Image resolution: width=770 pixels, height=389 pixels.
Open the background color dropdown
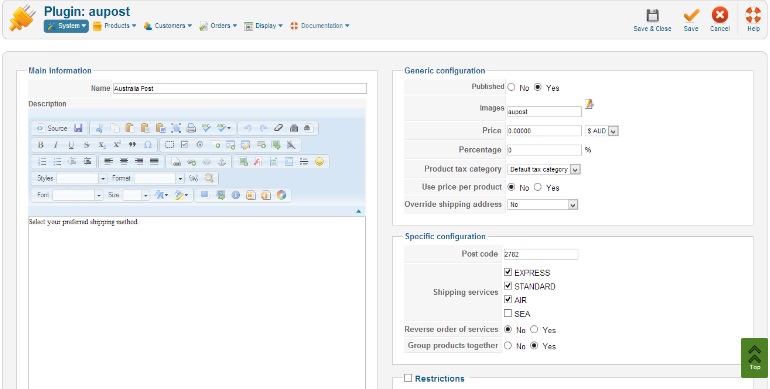click(x=182, y=195)
